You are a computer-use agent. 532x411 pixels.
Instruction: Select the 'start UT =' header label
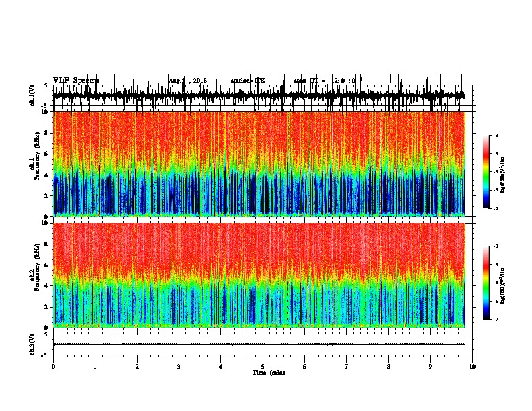(x=310, y=81)
